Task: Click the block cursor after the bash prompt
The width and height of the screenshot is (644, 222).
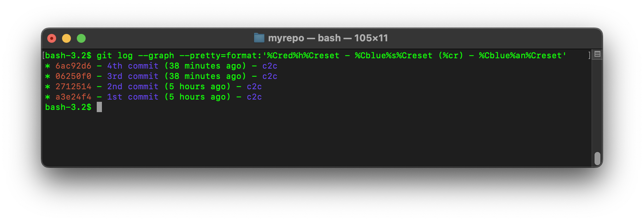Action: [99, 107]
